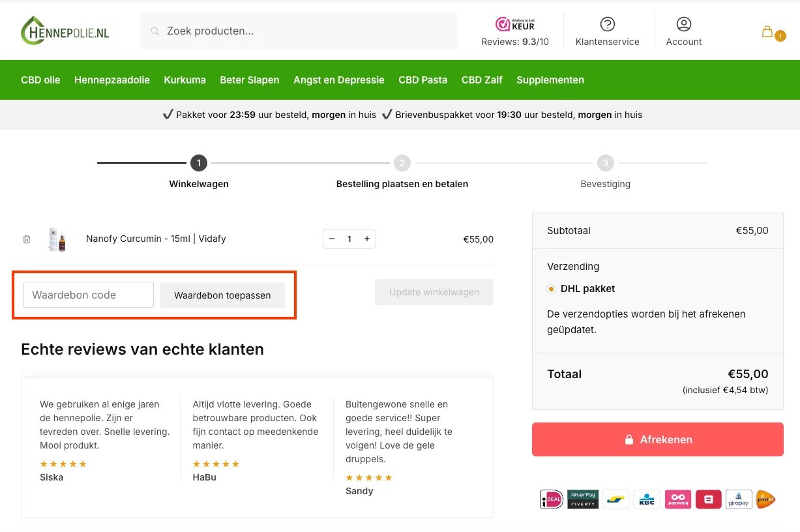The height and width of the screenshot is (532, 800).
Task: Click the KBC payment icon
Action: [647, 499]
